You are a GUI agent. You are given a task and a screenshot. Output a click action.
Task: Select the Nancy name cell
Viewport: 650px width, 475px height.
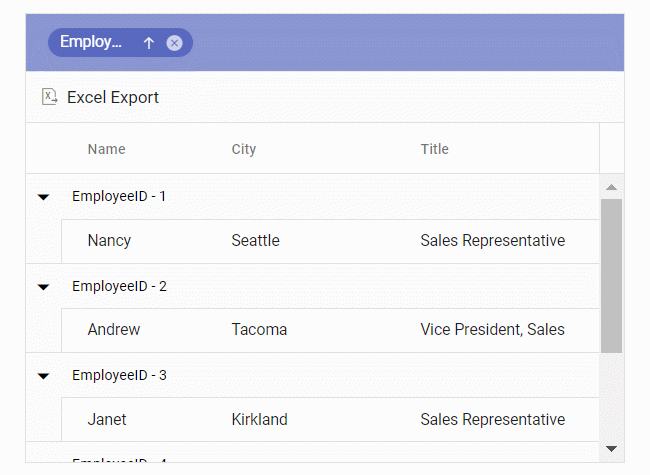coord(109,241)
